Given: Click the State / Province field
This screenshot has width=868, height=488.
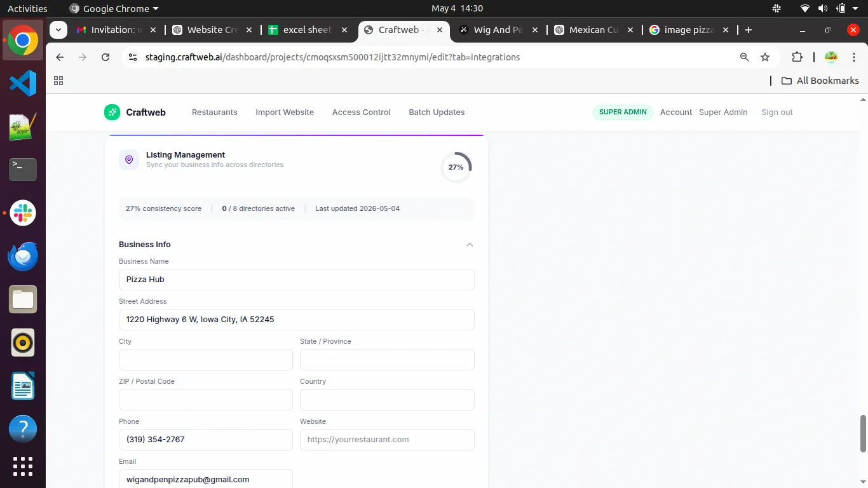Looking at the screenshot, I should click(x=387, y=360).
